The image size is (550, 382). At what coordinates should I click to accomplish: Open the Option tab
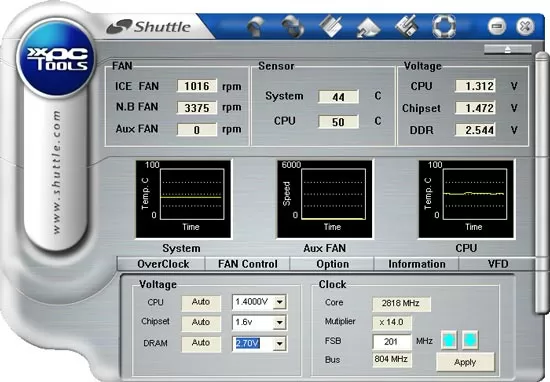click(x=333, y=264)
